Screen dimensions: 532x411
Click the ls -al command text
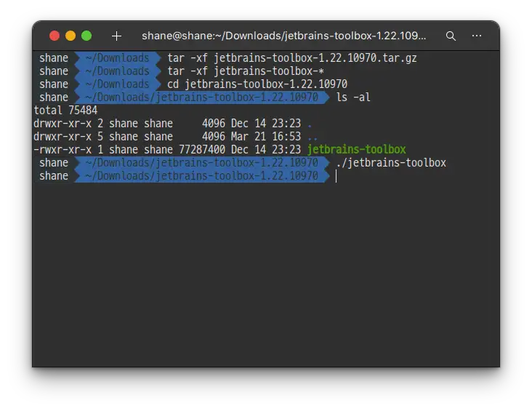pos(353,97)
